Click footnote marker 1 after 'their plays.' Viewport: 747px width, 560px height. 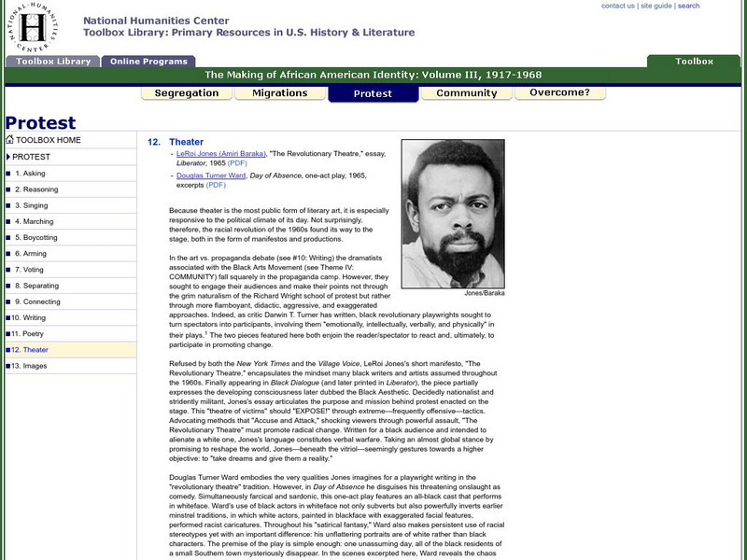coord(206,332)
